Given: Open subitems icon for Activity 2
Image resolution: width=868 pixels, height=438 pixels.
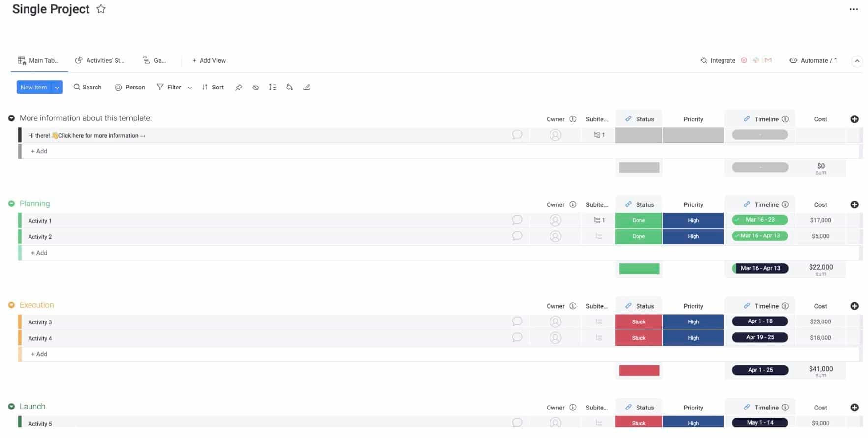Looking at the screenshot, I should 598,236.
